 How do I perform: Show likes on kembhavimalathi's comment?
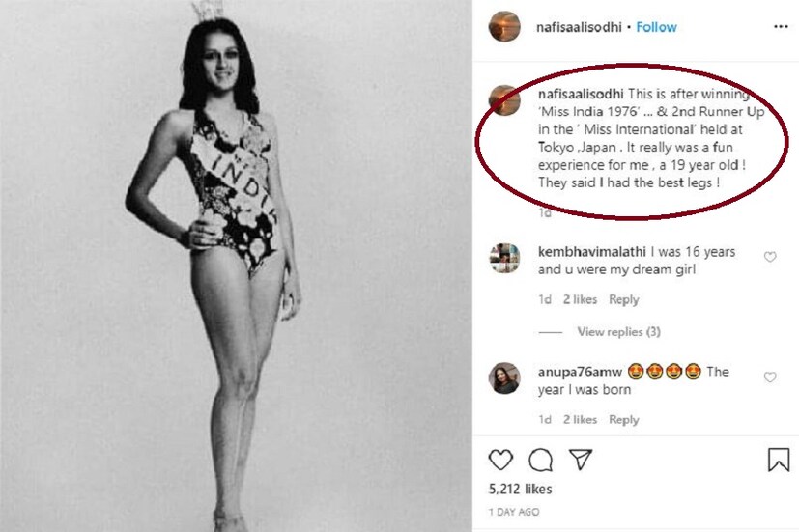coord(580,300)
